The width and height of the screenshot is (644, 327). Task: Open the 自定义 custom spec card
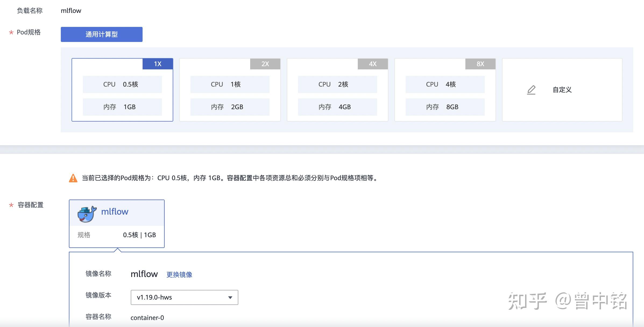(x=562, y=90)
